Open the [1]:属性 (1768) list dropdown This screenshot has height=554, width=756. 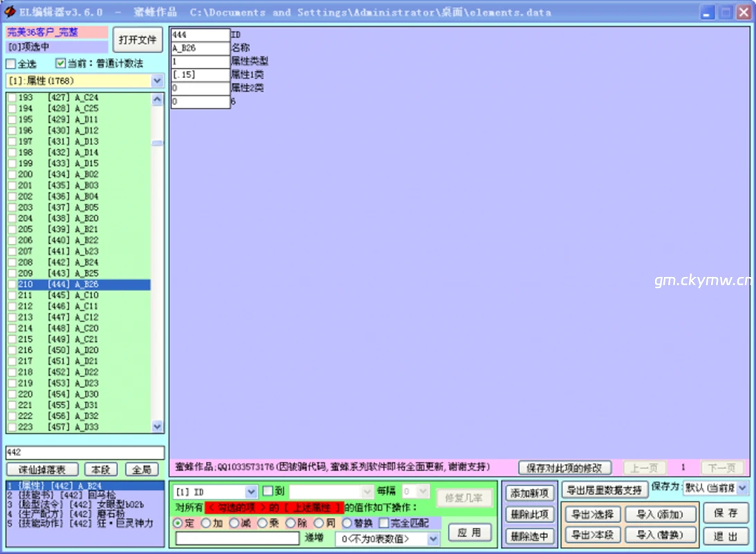click(x=157, y=81)
